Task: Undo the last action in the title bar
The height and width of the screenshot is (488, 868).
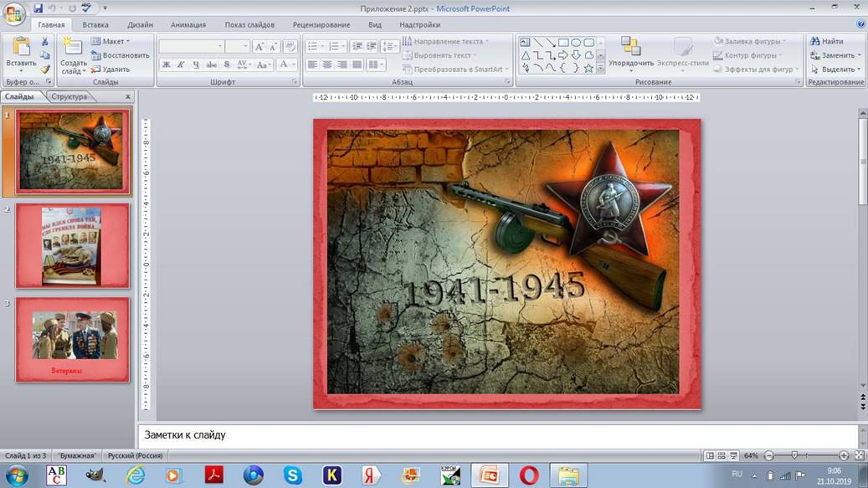Action: point(52,8)
